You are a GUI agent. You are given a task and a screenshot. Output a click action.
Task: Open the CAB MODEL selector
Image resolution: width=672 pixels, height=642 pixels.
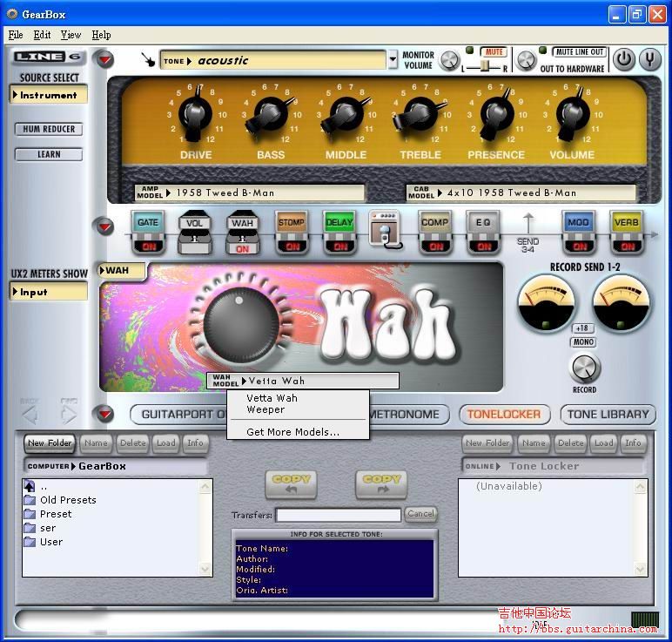(521, 193)
